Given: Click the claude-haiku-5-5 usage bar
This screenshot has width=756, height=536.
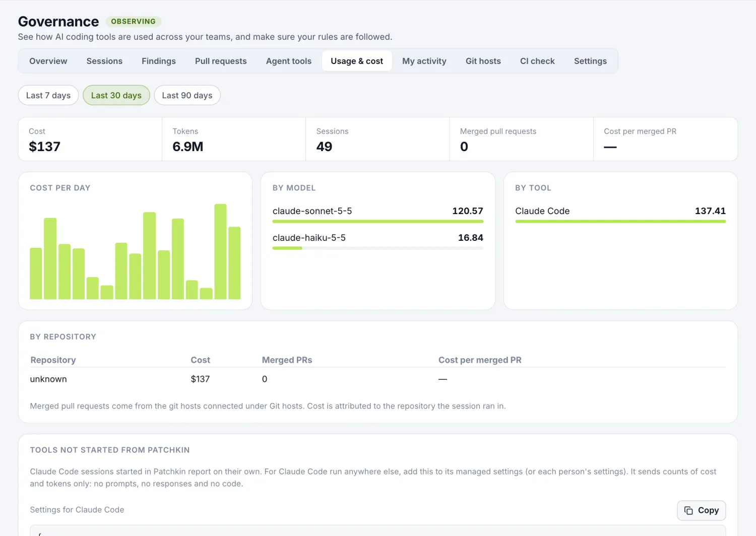Looking at the screenshot, I should click(x=378, y=248).
